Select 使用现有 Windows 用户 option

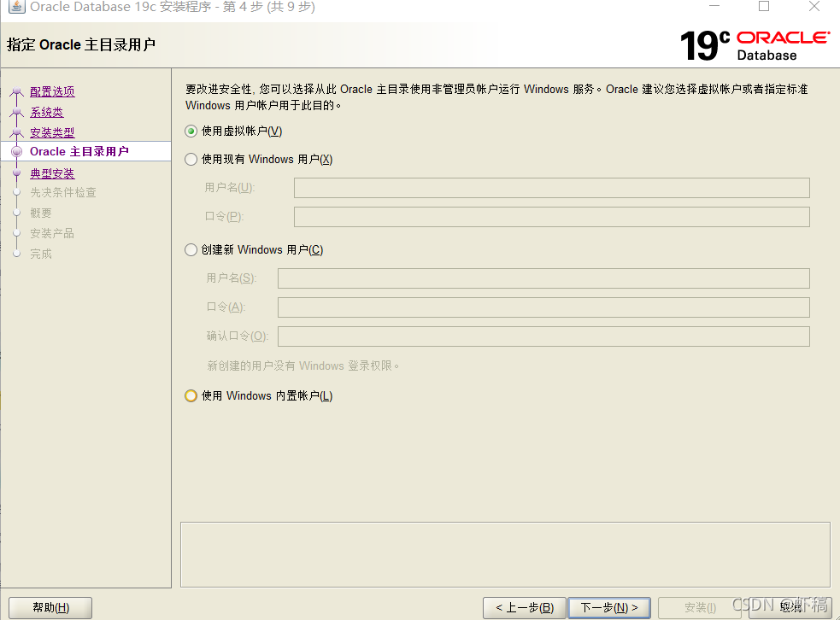[191, 159]
